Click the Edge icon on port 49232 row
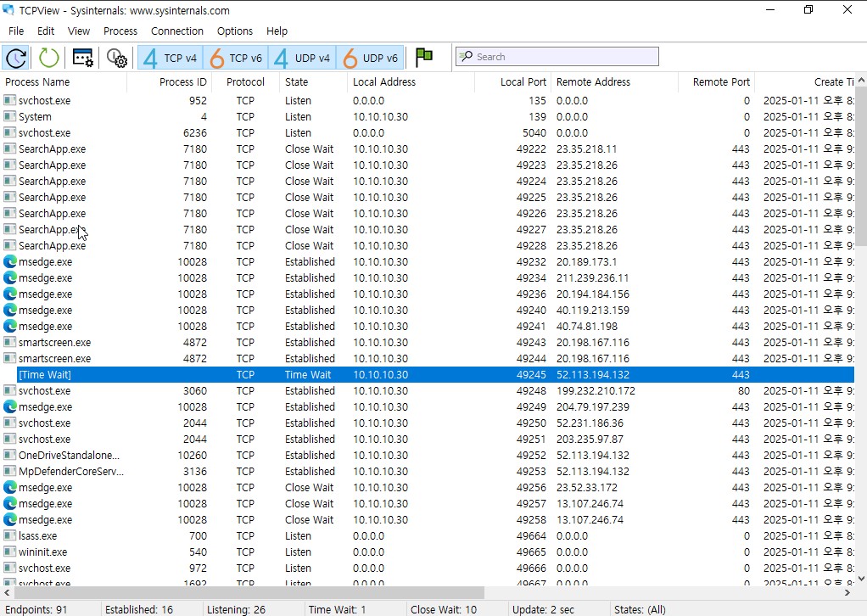Screen dimensions: 867x616 point(9,261)
